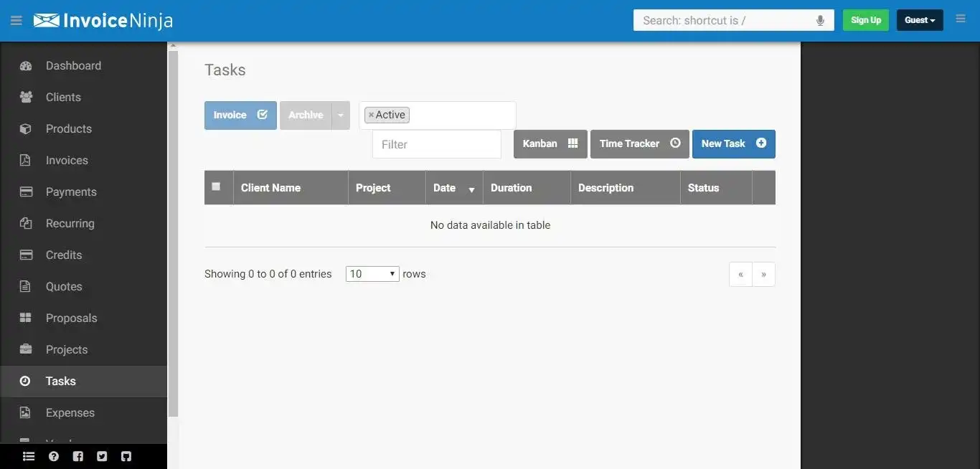Toggle Date column sort order
The height and width of the screenshot is (469, 980).
[x=471, y=189]
